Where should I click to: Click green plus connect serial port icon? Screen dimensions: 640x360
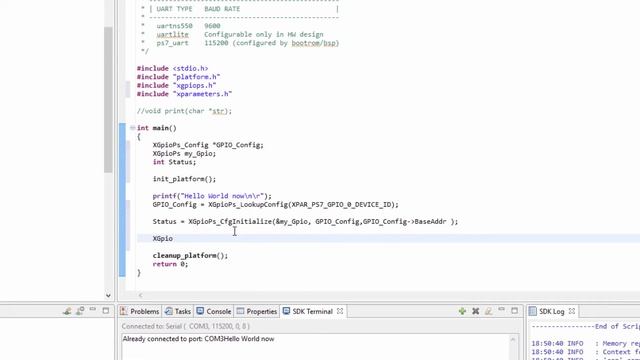462,311
